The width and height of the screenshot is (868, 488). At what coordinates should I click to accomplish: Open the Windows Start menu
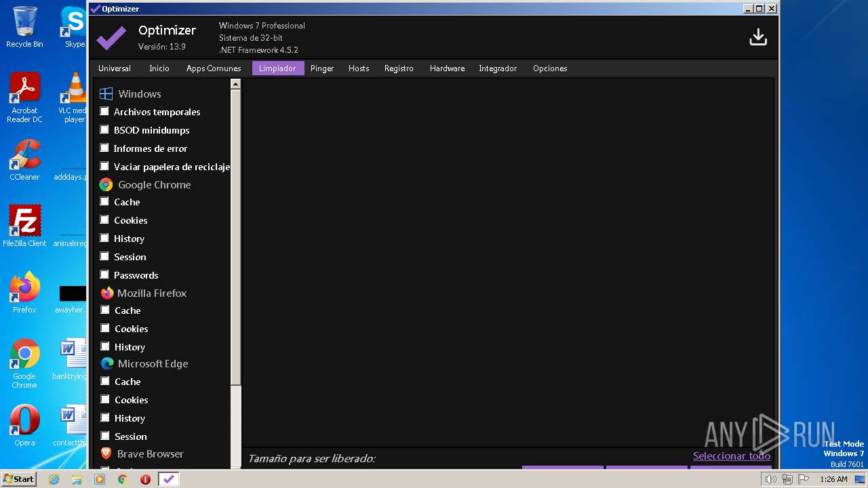click(18, 479)
